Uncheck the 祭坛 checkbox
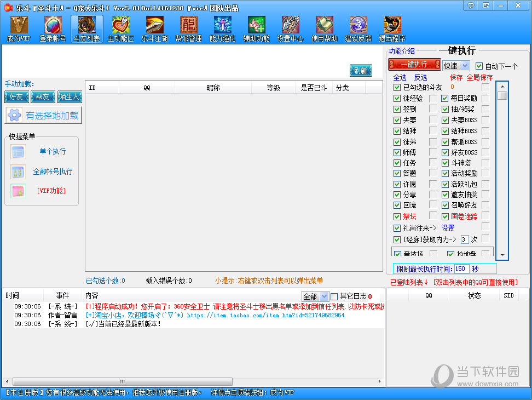This screenshot has width=532, height=400. point(397,216)
